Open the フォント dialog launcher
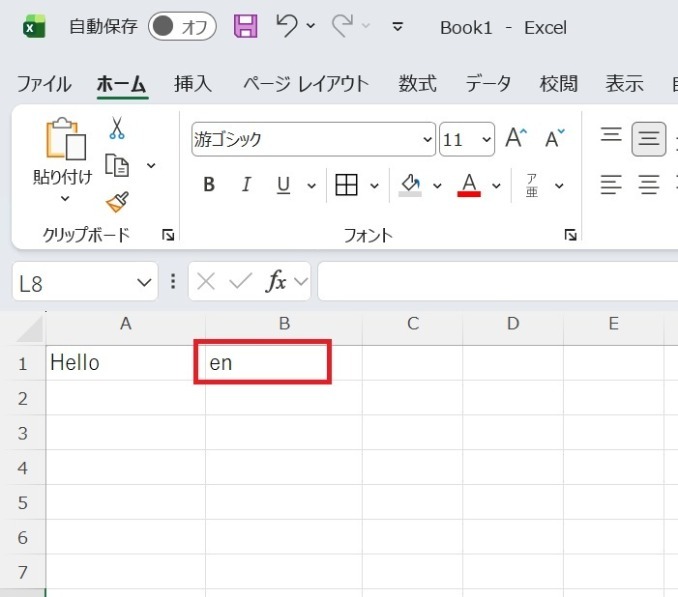This screenshot has width=678, height=597. pyautogui.click(x=570, y=235)
